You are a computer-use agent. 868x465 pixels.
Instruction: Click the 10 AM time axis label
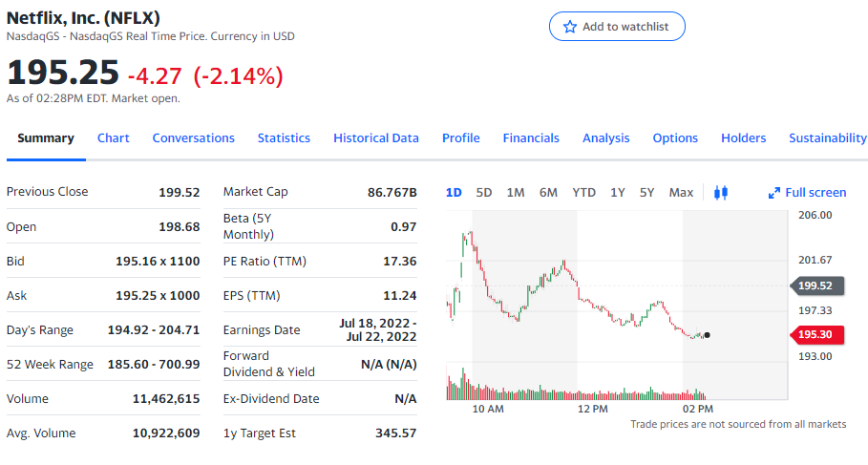tap(488, 409)
